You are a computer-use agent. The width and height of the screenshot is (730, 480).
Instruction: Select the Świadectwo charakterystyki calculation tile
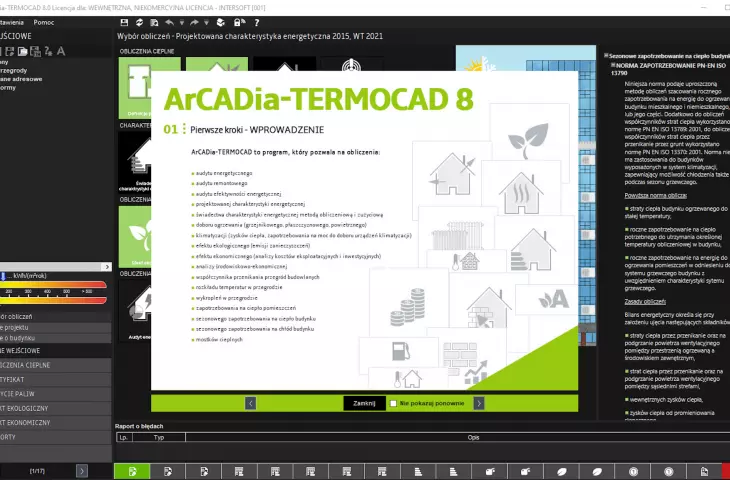pos(135,162)
